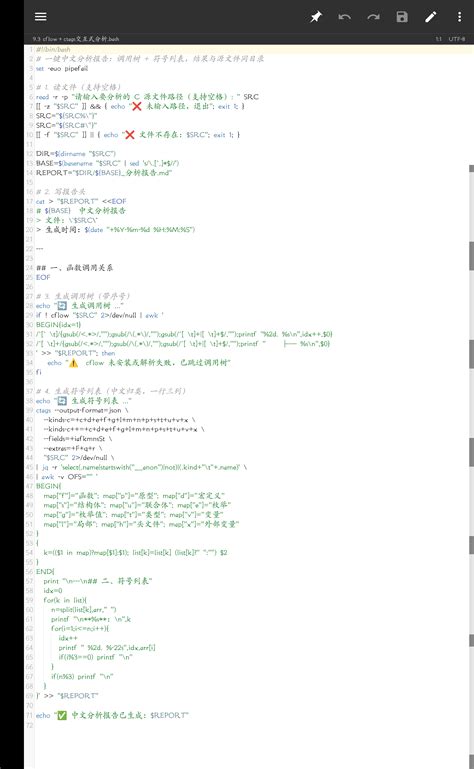Change the UTF-8 encoding indicator
This screenshot has height=769, width=474.
[456, 39]
